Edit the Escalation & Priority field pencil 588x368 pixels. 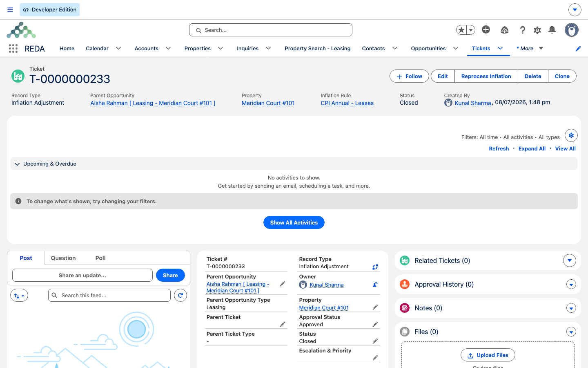coord(375,358)
